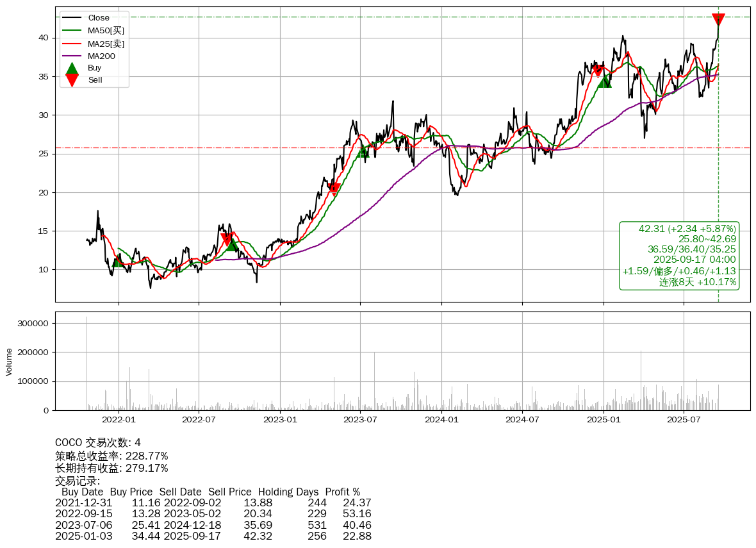Click the green Buy triangle near 2023-07
756x548 pixels.
point(363,151)
